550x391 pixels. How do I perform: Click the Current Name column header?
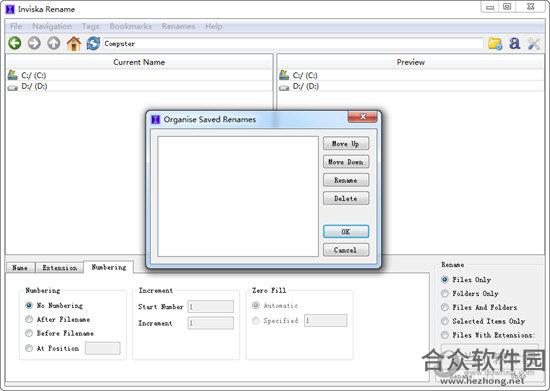[x=139, y=62]
